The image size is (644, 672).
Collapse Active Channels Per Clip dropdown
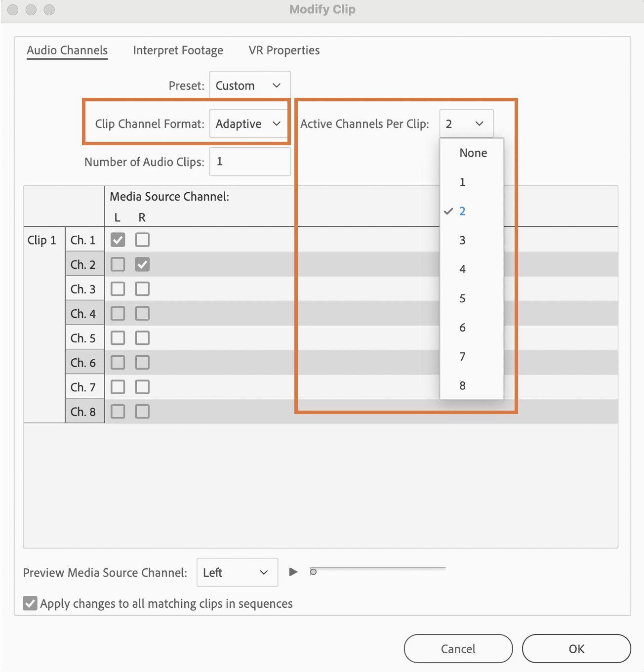pos(466,124)
